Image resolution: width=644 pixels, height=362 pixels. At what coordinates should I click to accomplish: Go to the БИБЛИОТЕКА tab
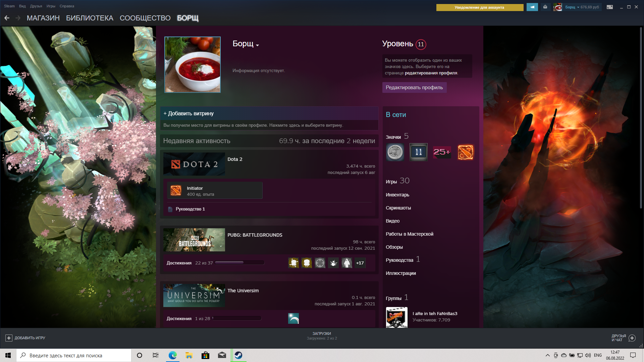pyautogui.click(x=90, y=18)
